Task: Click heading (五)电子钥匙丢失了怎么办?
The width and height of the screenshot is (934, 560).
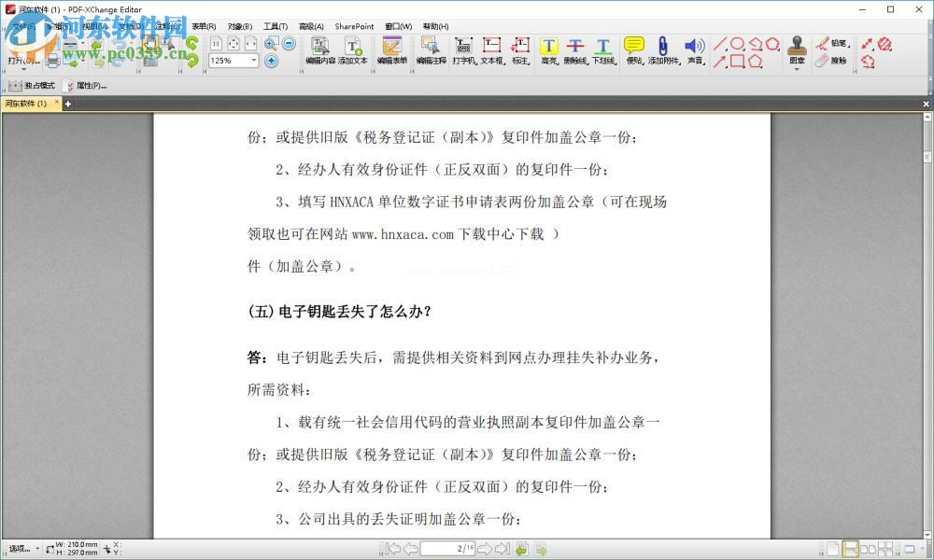Action: (x=340, y=311)
